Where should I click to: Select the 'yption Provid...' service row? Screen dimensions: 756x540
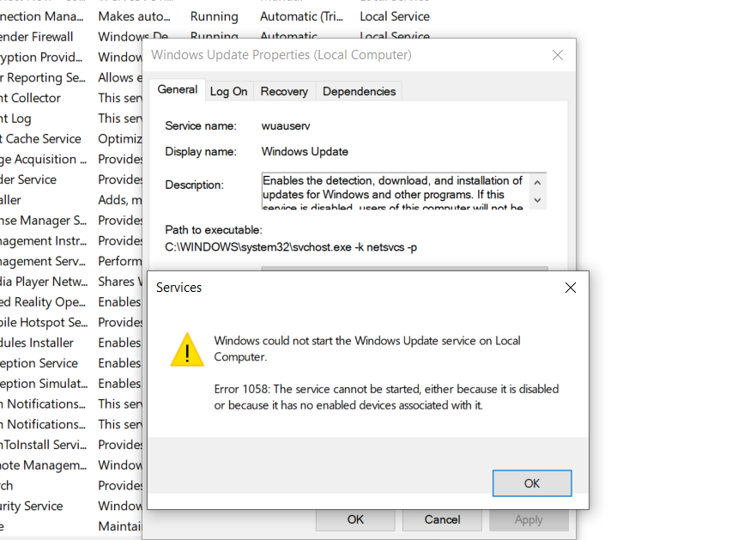pyautogui.click(x=71, y=58)
